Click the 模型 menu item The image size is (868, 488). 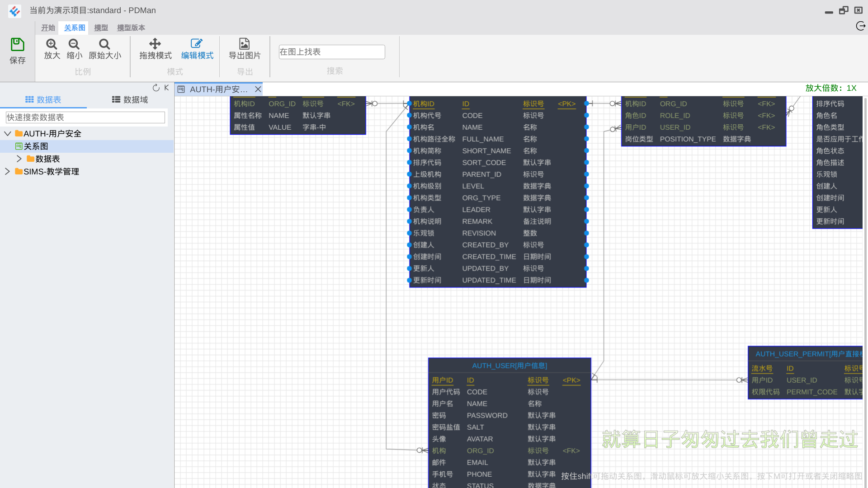coord(101,28)
